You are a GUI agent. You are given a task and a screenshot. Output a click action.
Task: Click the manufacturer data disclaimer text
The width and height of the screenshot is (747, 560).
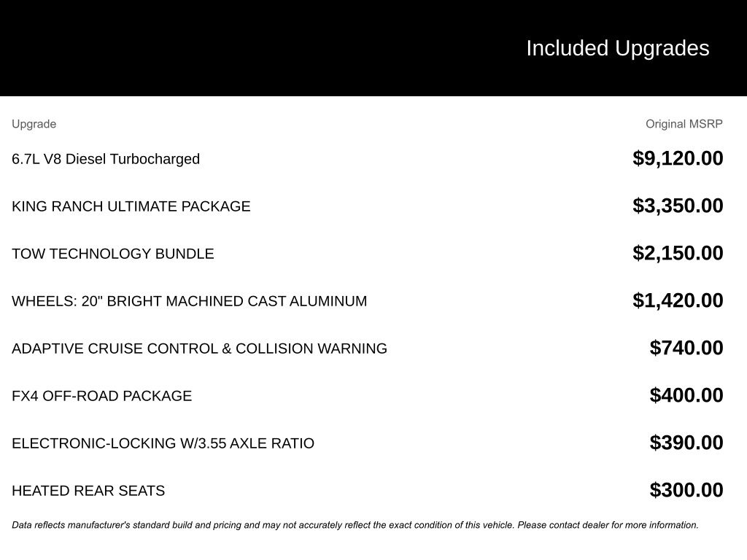coord(355,525)
